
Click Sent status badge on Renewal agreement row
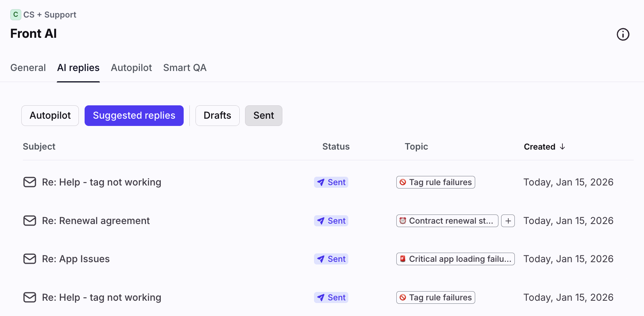click(331, 221)
